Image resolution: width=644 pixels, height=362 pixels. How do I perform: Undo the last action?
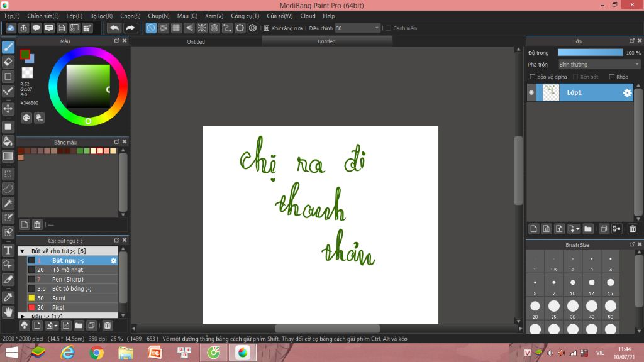(x=114, y=28)
